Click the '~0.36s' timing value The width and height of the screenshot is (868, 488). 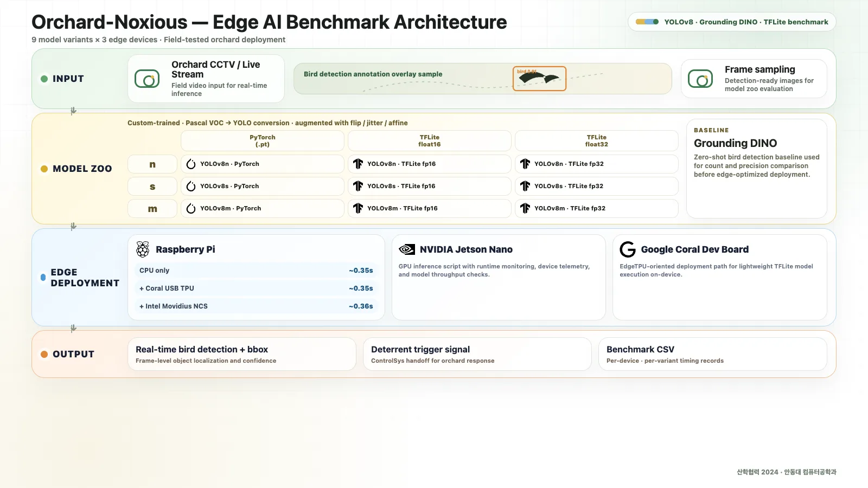tap(361, 306)
